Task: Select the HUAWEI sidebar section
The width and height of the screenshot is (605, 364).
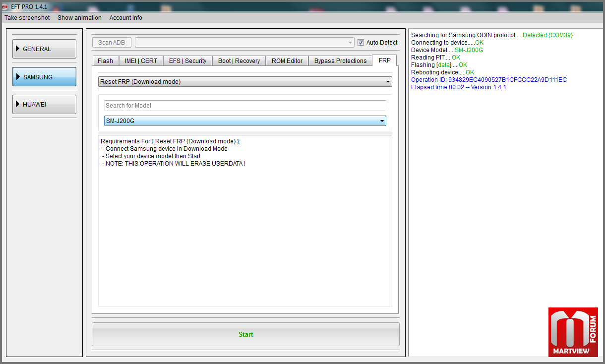Action: (x=44, y=105)
